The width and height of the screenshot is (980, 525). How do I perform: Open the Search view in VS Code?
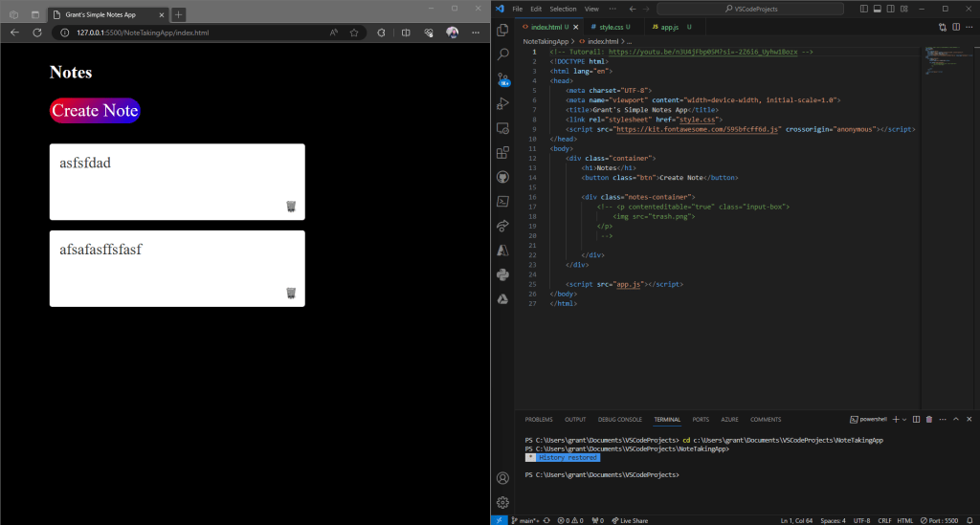tap(502, 55)
